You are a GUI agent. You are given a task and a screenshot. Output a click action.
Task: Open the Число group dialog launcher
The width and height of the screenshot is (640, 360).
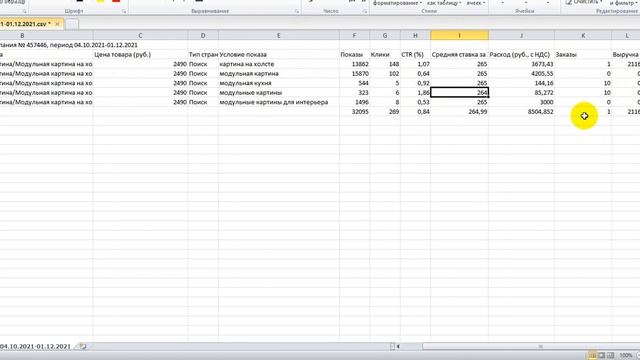point(364,11)
